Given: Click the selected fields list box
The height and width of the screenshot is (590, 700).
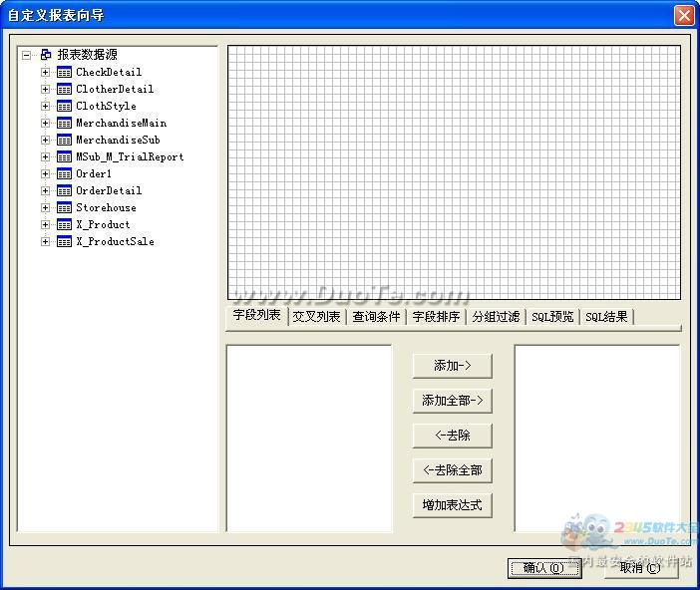Looking at the screenshot, I should (597, 439).
